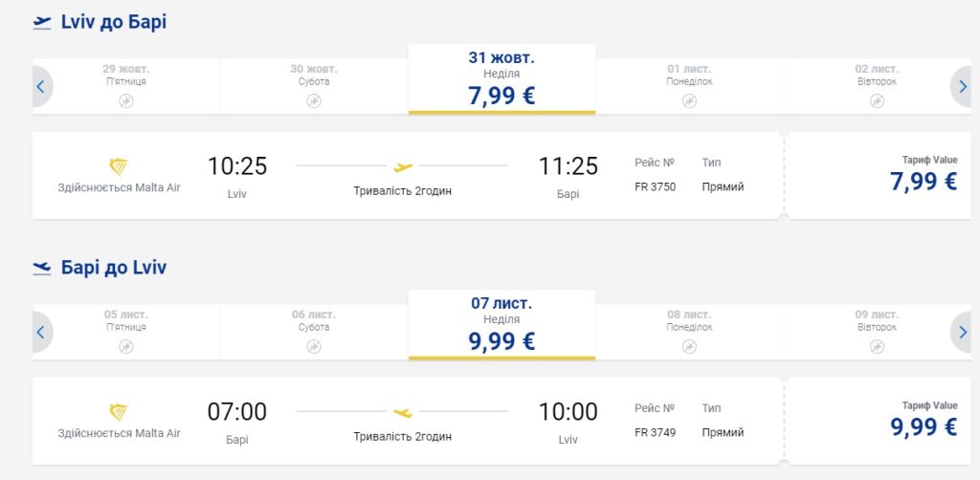Select the 07 лист. return date tab
Viewport: 980px width, 480px height.
pyautogui.click(x=501, y=324)
